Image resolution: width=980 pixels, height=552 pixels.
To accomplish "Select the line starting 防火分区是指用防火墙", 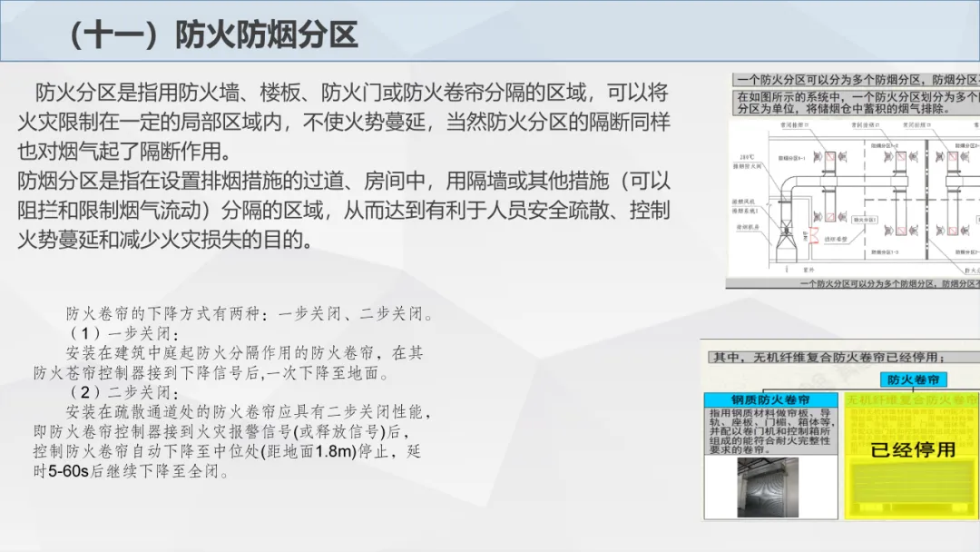I will 352,94.
